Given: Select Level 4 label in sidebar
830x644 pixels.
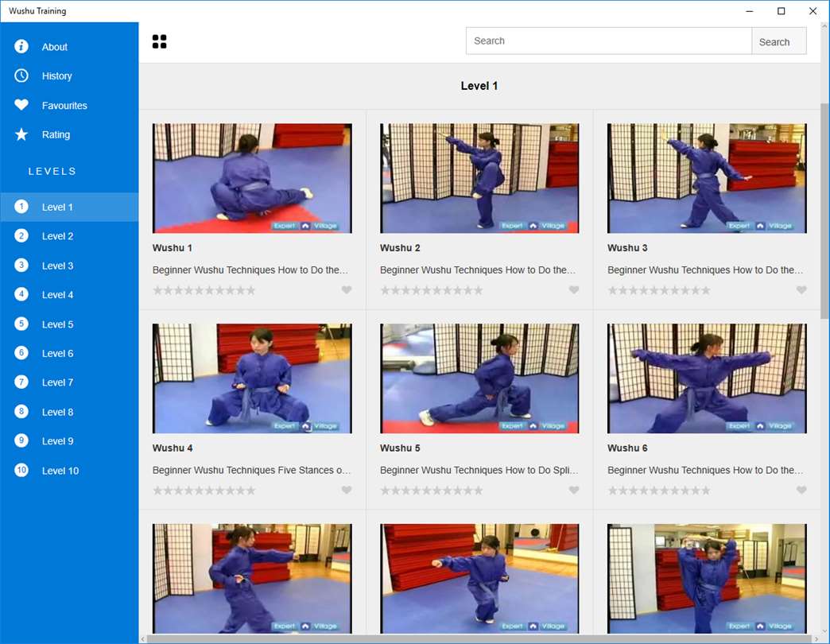Looking at the screenshot, I should click(x=57, y=295).
